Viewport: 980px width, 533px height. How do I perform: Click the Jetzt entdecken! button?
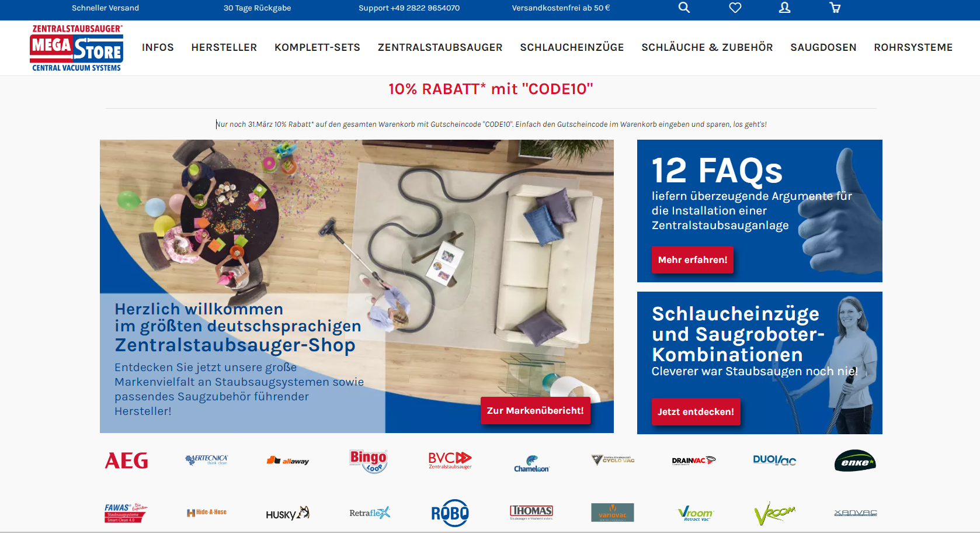click(696, 411)
